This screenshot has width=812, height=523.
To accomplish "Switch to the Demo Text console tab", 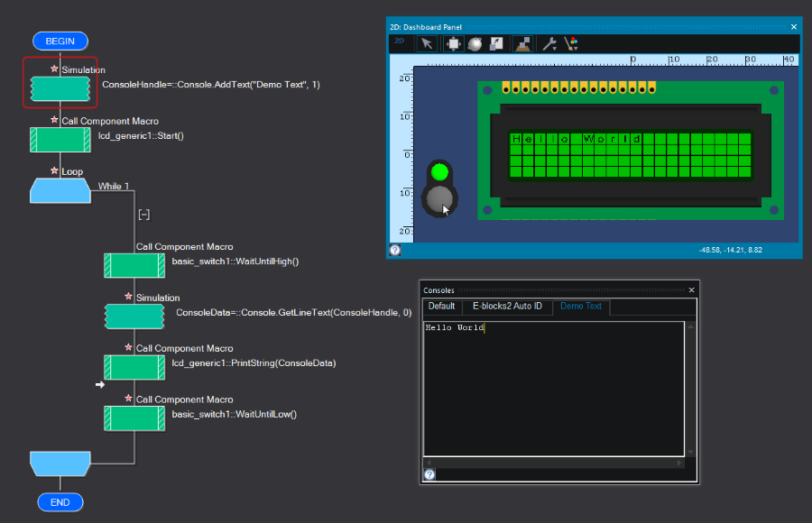I will [x=581, y=307].
